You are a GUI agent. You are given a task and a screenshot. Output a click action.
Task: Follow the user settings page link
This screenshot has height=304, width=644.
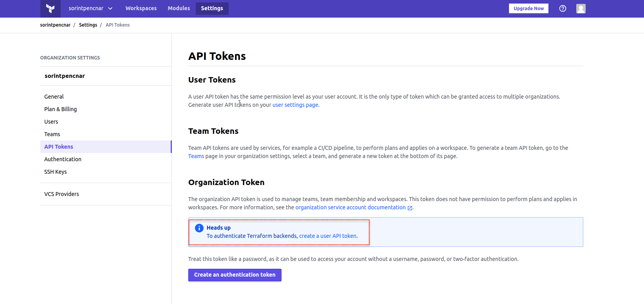click(295, 105)
